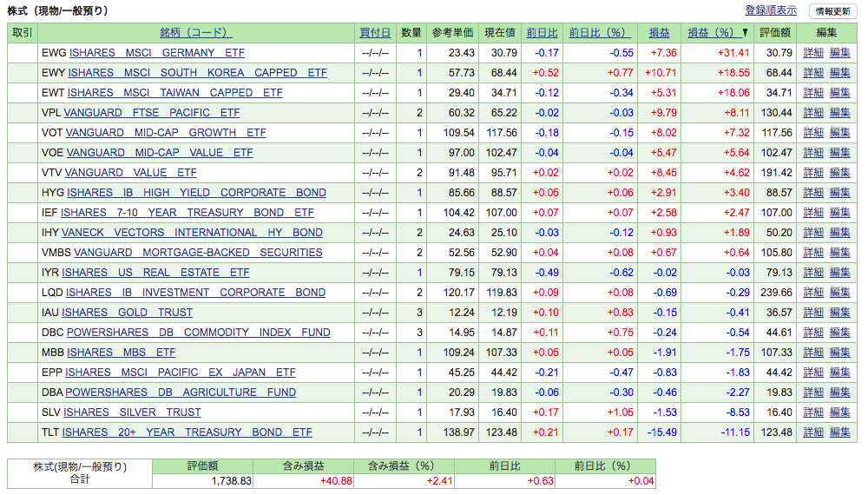Open ISHARES SILVER TRUST link

pos(132,412)
